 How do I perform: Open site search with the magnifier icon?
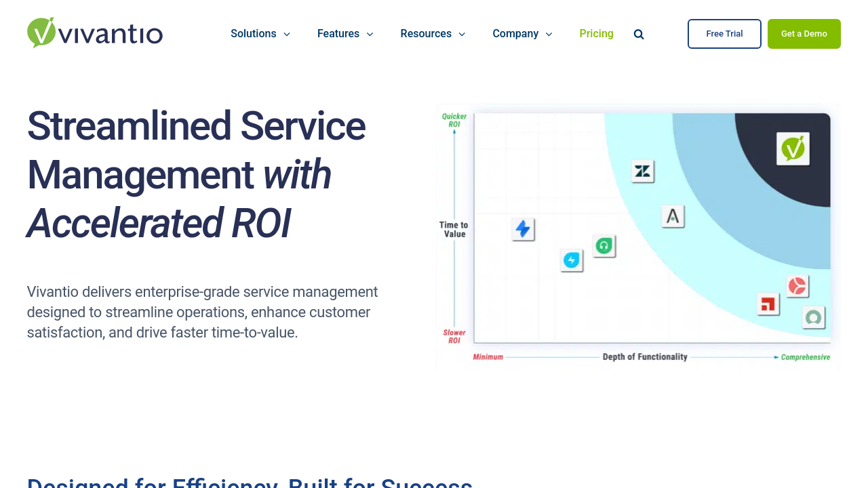pyautogui.click(x=639, y=35)
